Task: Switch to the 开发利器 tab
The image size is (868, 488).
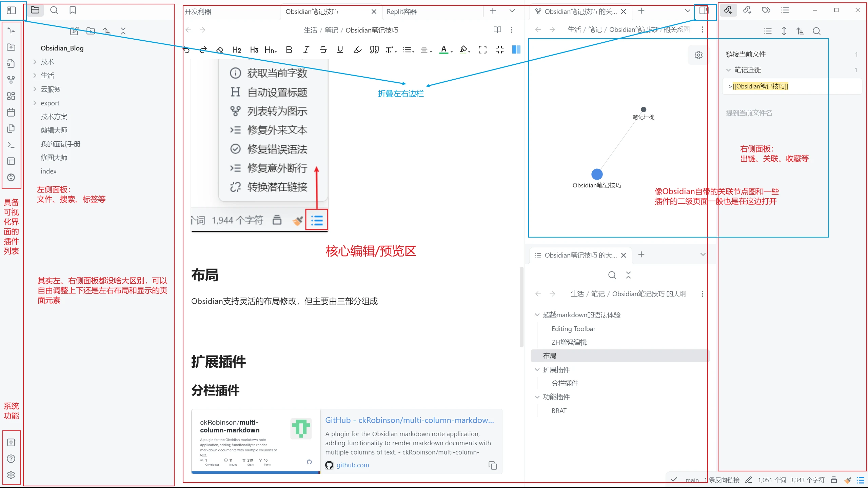Action: (x=198, y=12)
